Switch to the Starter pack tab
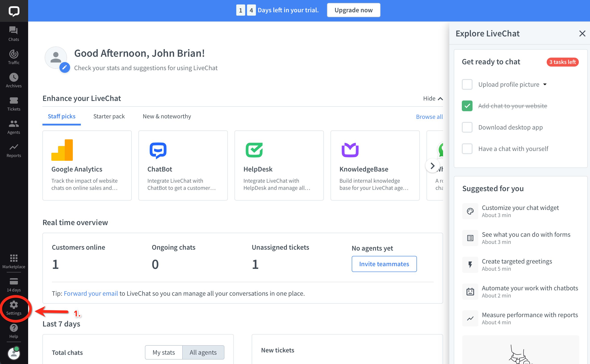 (x=109, y=116)
